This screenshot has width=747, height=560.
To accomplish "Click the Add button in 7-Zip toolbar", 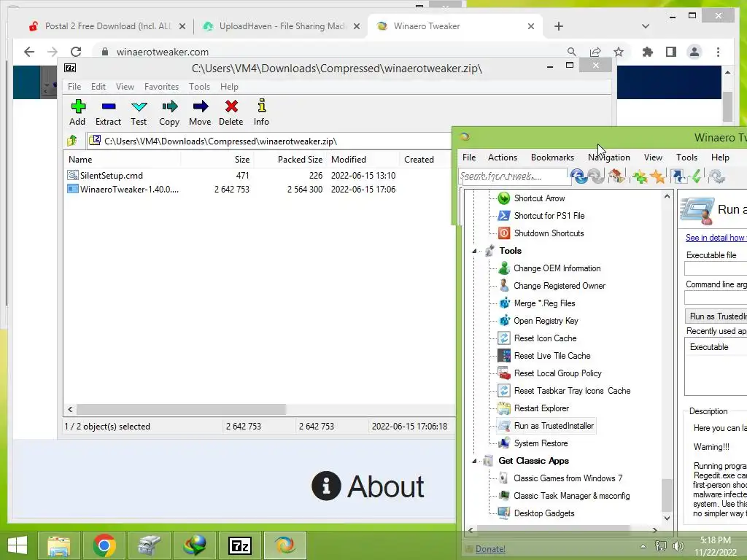I will coord(77,112).
